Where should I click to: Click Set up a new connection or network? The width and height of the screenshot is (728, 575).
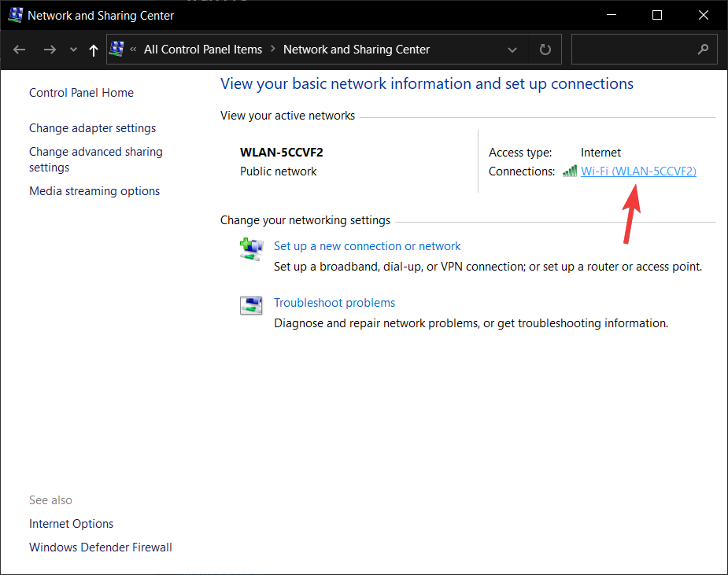pos(367,246)
